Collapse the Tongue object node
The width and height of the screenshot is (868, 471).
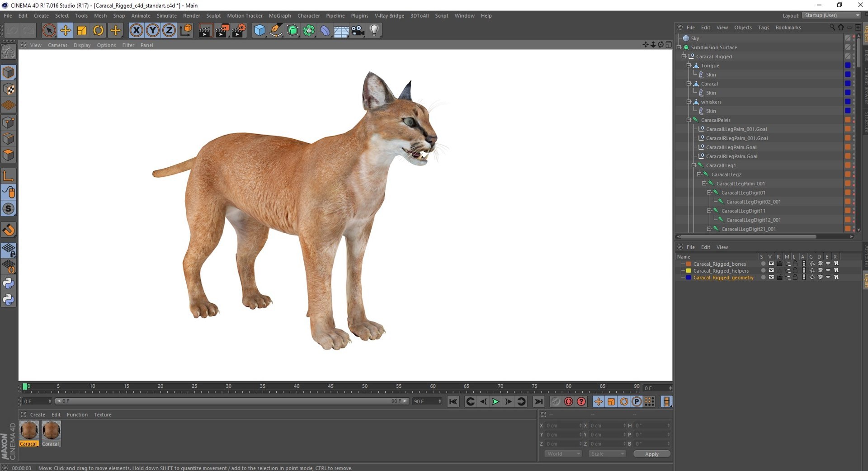point(689,65)
